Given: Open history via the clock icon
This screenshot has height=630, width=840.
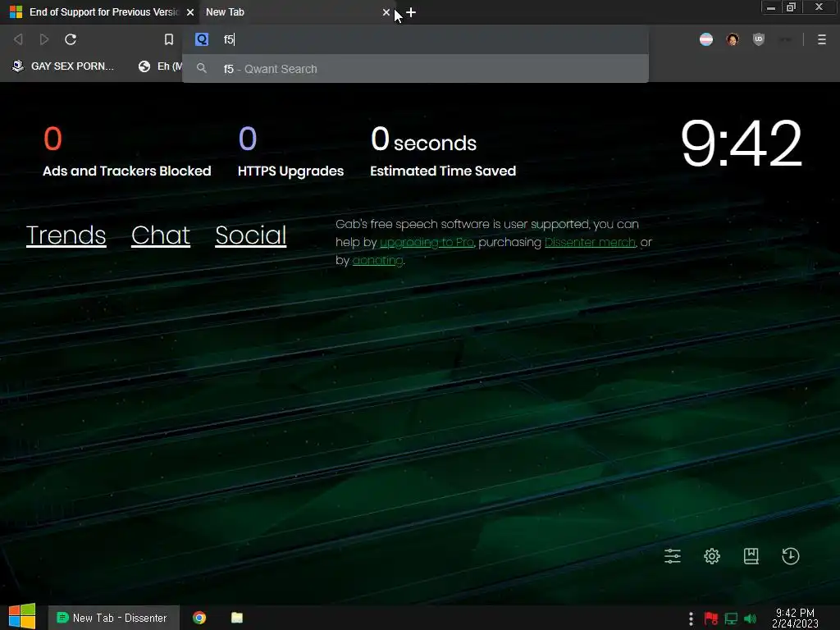Looking at the screenshot, I should click(x=791, y=556).
